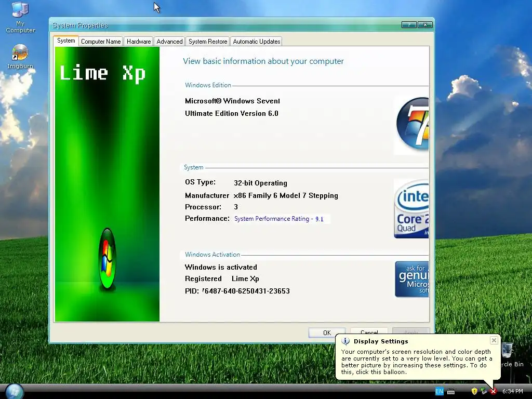Click the green Windows orb in banner

click(107, 258)
